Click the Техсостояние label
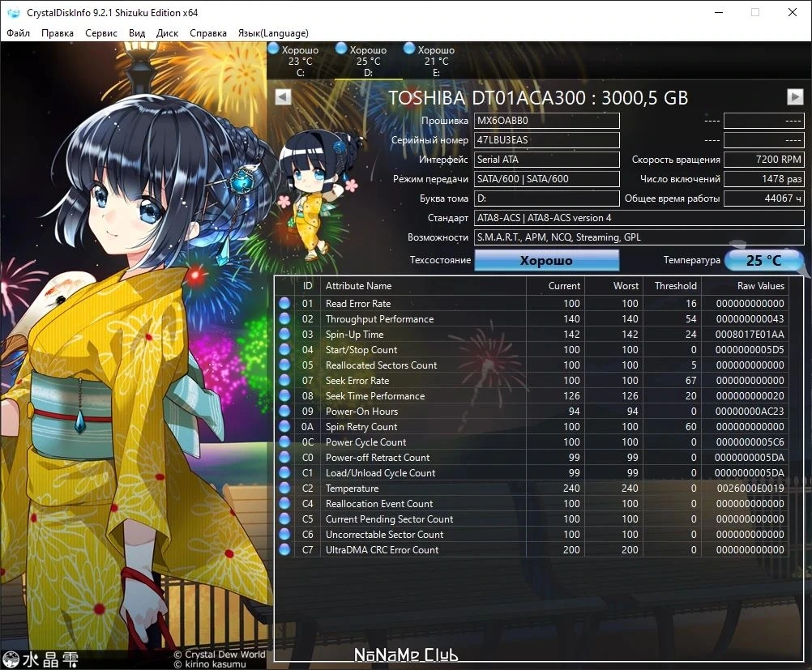The image size is (812, 670). click(x=440, y=260)
